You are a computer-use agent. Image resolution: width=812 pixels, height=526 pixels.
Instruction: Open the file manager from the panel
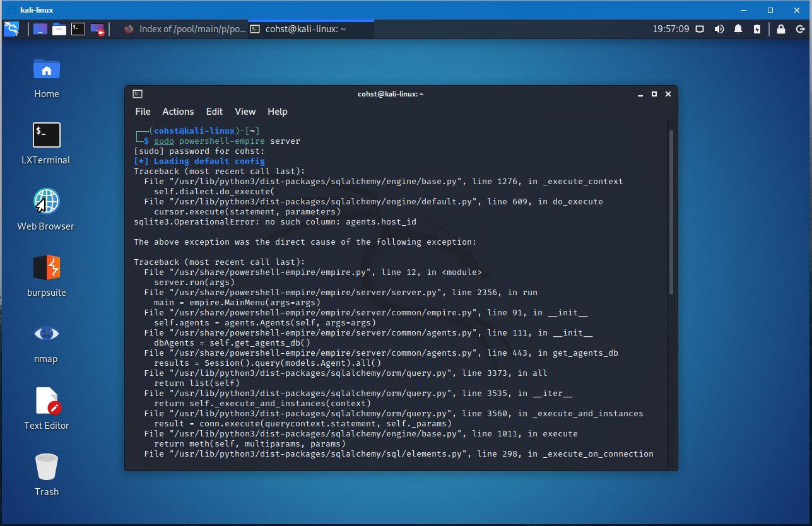[x=59, y=29]
